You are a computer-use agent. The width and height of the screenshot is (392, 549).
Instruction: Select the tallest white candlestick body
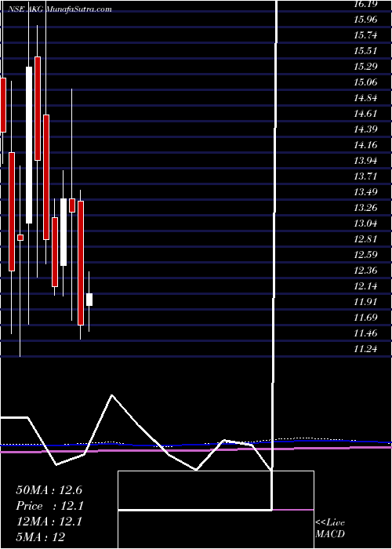point(29,145)
